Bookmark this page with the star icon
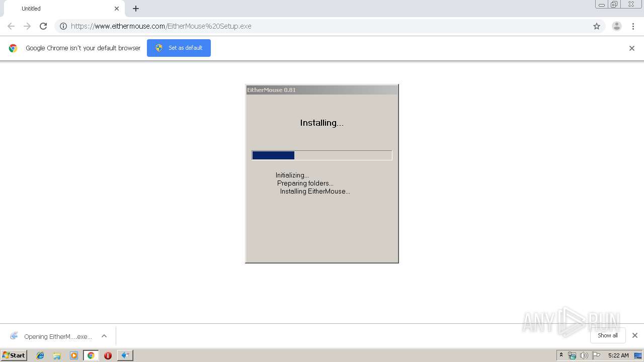Screen dimensions: 644x362 pyautogui.click(x=597, y=26)
